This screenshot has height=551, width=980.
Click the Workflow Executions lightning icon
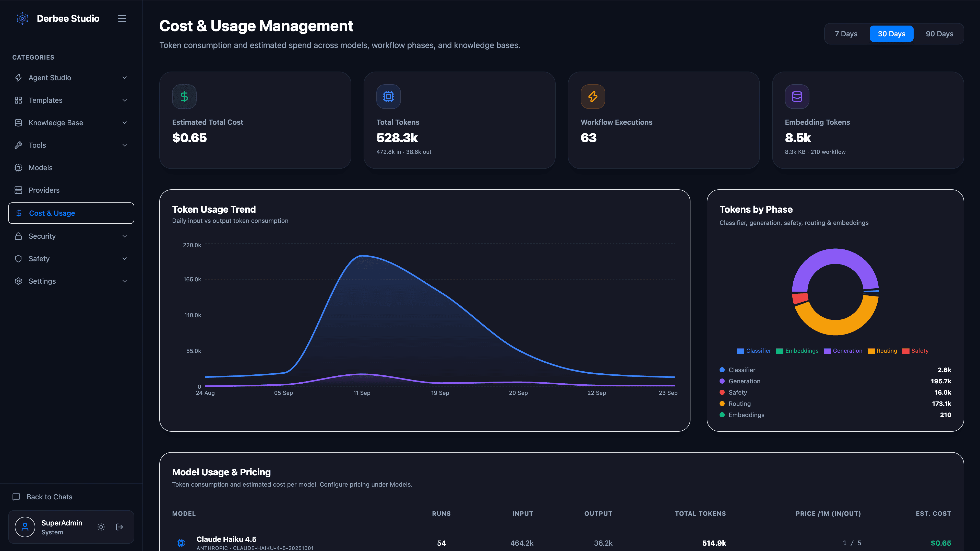[593, 97]
